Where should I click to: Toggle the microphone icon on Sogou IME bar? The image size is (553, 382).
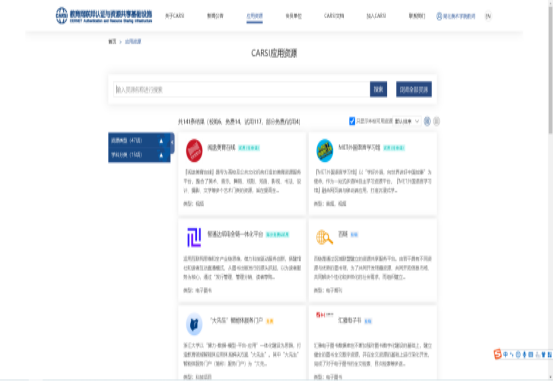(524, 354)
